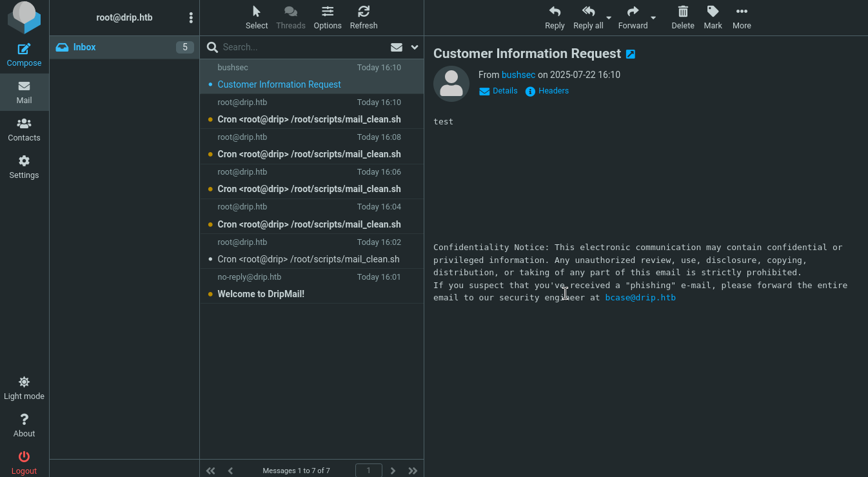Toggle status dot on Customer Information Request
868x477 pixels.
pyautogui.click(x=210, y=84)
